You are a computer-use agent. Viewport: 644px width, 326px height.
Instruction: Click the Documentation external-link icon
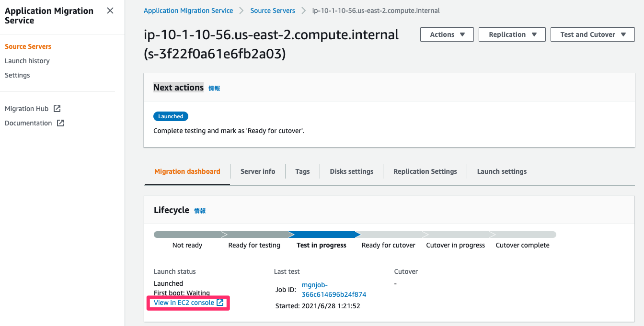(x=60, y=123)
